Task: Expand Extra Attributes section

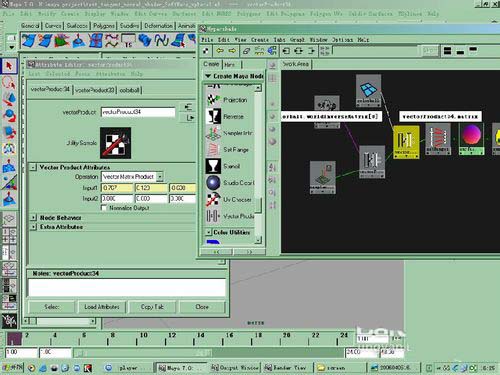Action: point(33,227)
